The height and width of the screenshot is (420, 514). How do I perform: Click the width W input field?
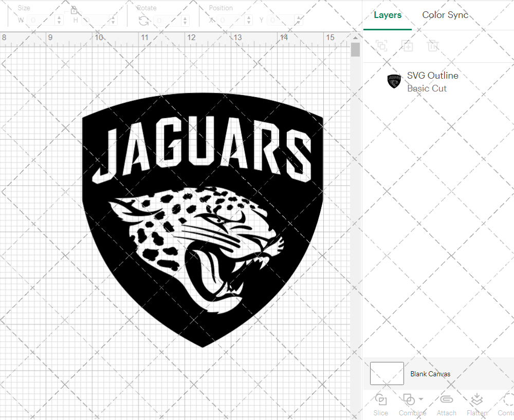click(41, 21)
